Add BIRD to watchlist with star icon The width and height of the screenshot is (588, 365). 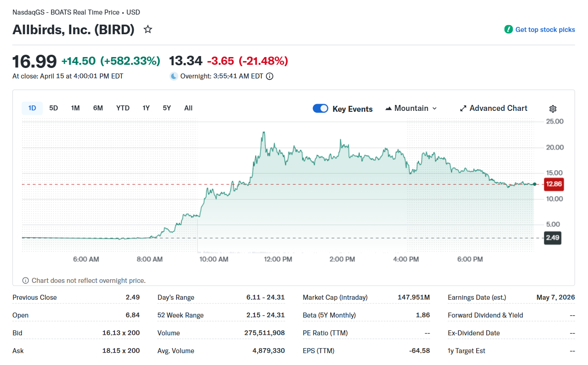pos(148,30)
